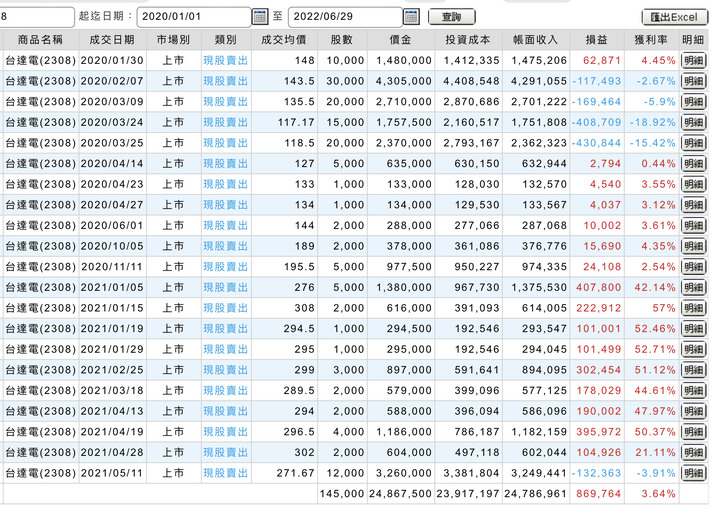The width and height of the screenshot is (720, 517).
Task: Click the 損益 column header
Action: pyautogui.click(x=596, y=40)
